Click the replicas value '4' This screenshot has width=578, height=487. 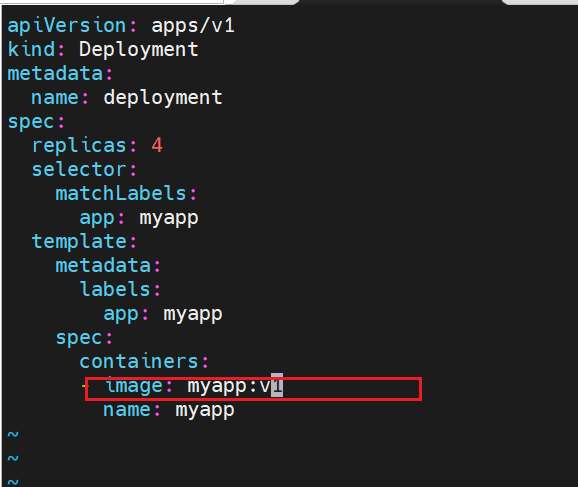[157, 145]
